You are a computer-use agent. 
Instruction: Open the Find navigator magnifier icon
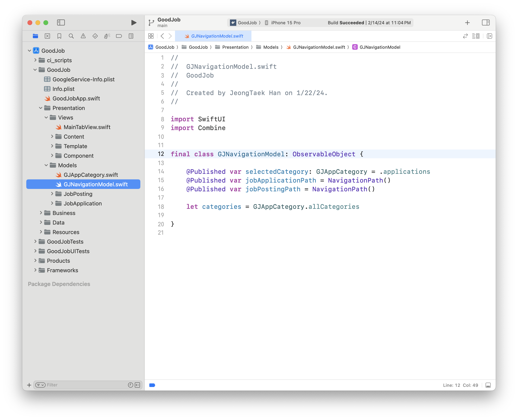point(71,36)
